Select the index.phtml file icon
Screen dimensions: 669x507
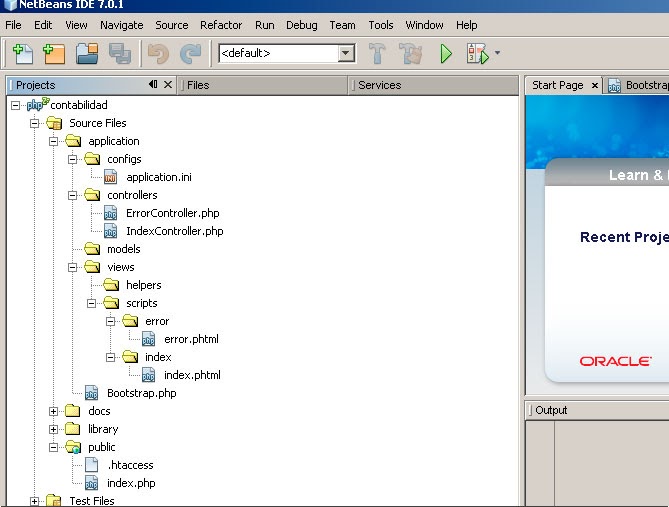point(148,375)
